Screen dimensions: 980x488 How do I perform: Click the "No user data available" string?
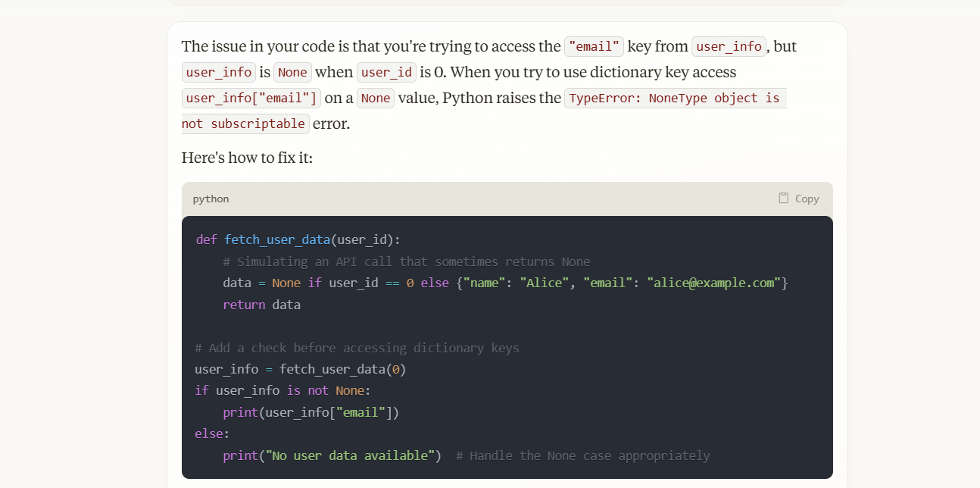[353, 455]
